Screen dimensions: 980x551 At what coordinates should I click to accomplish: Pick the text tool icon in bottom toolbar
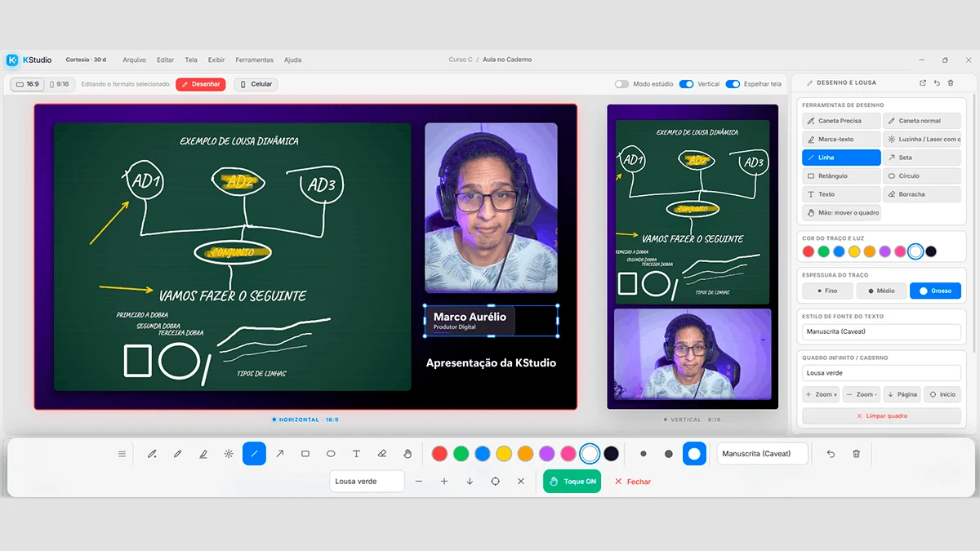tap(356, 454)
